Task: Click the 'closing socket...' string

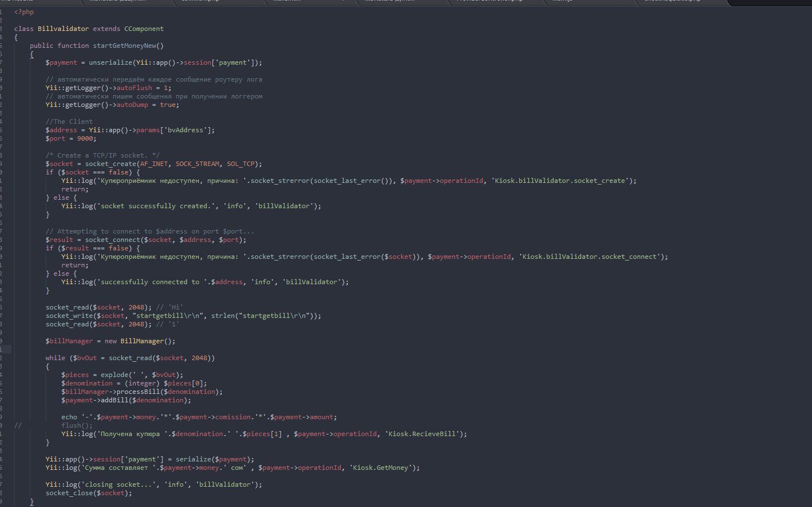Action: [128, 484]
